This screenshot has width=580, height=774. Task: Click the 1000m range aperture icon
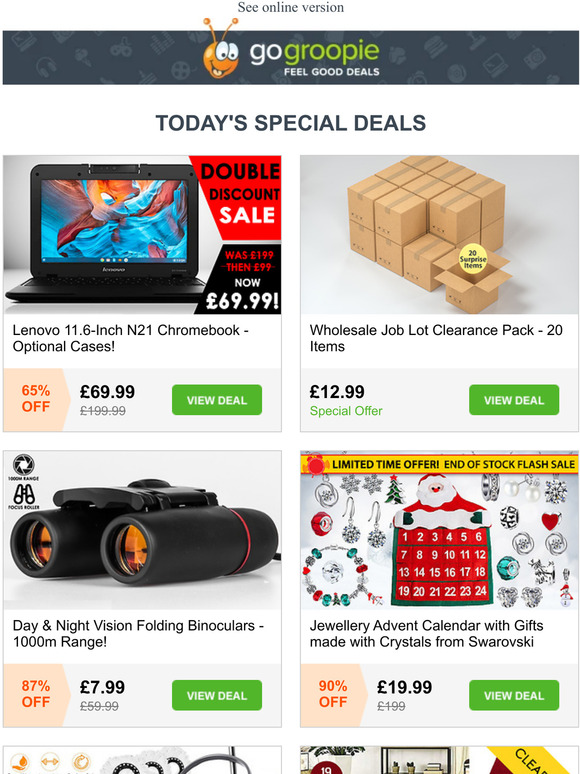[23, 465]
